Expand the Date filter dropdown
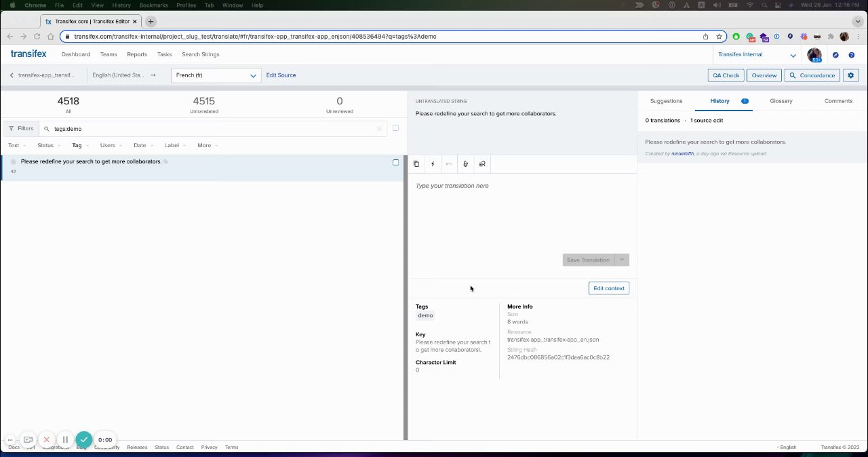Viewport: 868px width, 457px height. click(x=143, y=145)
